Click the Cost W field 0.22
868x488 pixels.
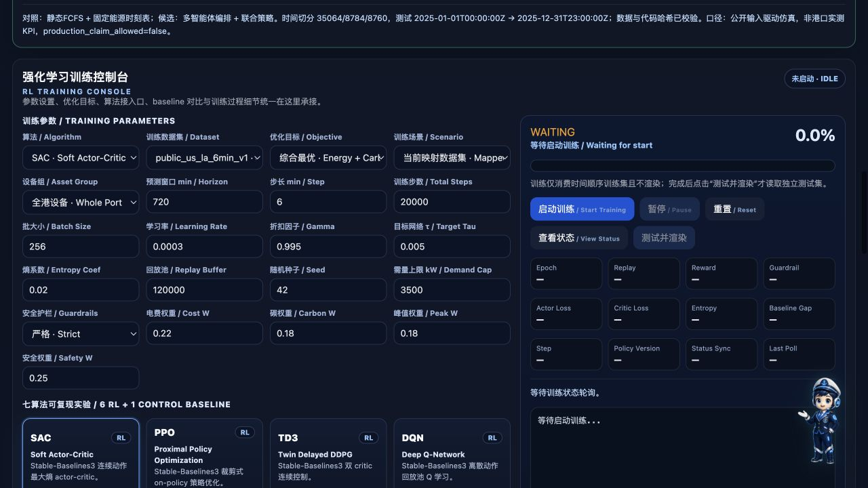[204, 333]
